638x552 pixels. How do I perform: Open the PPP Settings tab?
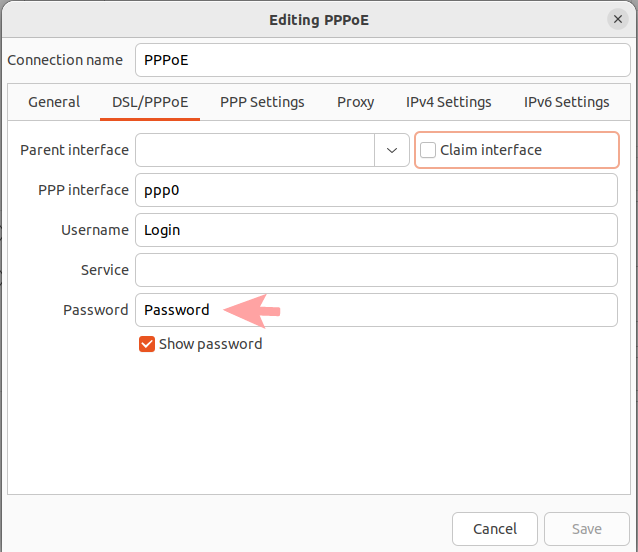pos(262,102)
